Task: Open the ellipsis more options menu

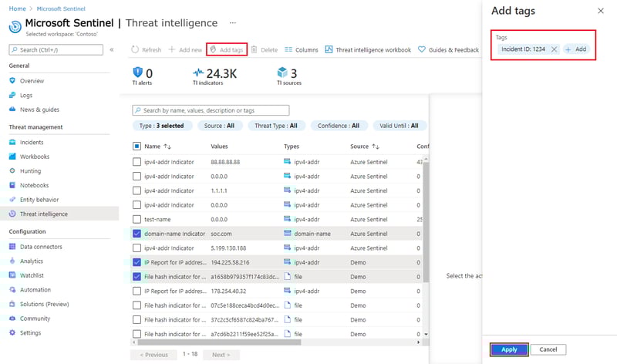Action: (x=233, y=23)
